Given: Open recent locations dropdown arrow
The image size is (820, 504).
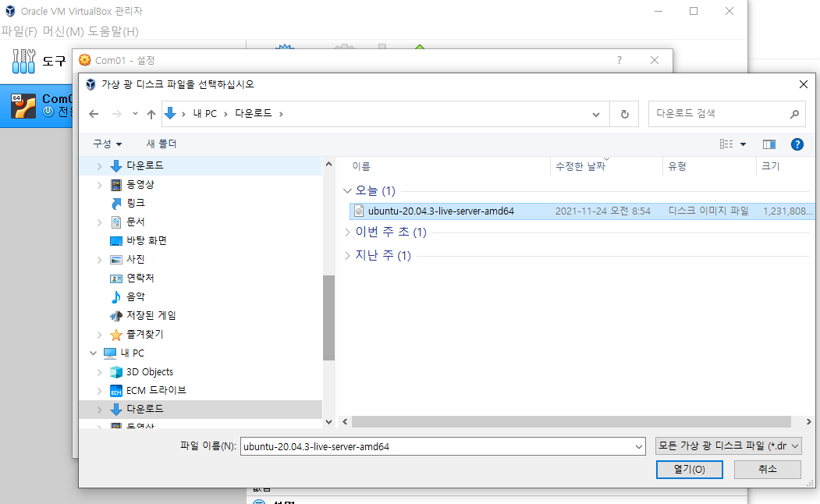Looking at the screenshot, I should coord(135,114).
